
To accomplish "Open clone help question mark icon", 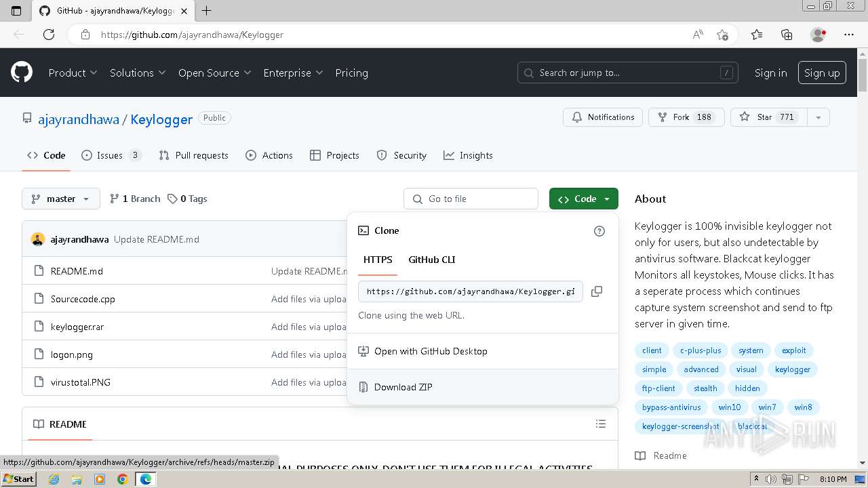I will pyautogui.click(x=599, y=231).
